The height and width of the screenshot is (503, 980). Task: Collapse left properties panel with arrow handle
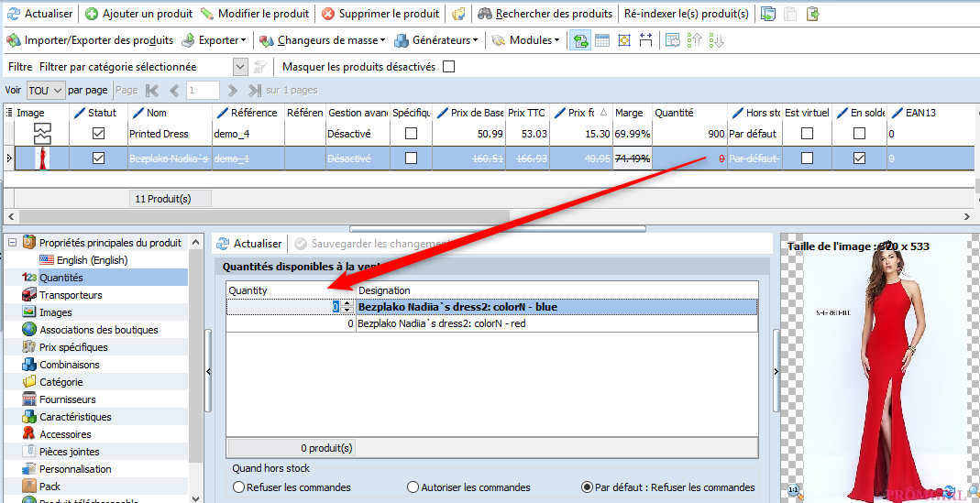(208, 371)
